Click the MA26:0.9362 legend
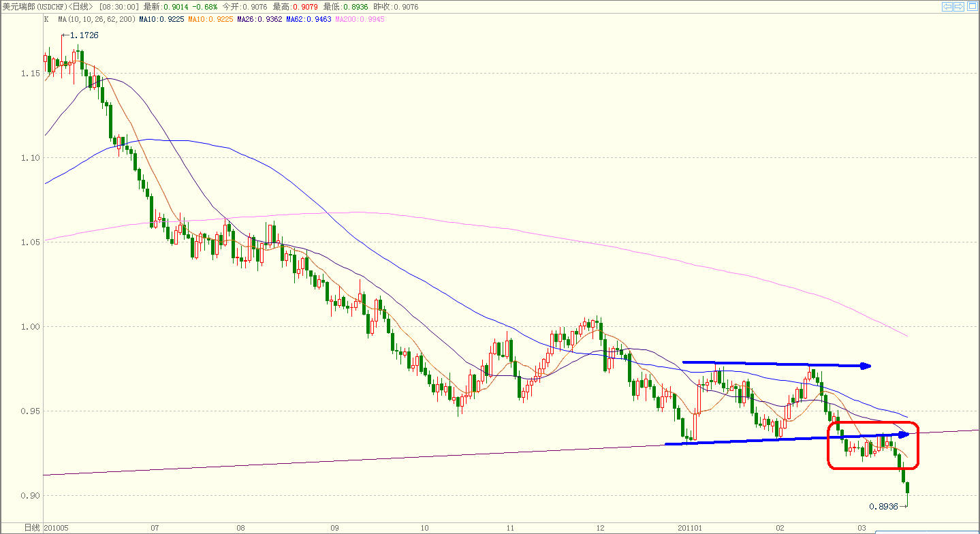The image size is (980, 534). [259, 19]
